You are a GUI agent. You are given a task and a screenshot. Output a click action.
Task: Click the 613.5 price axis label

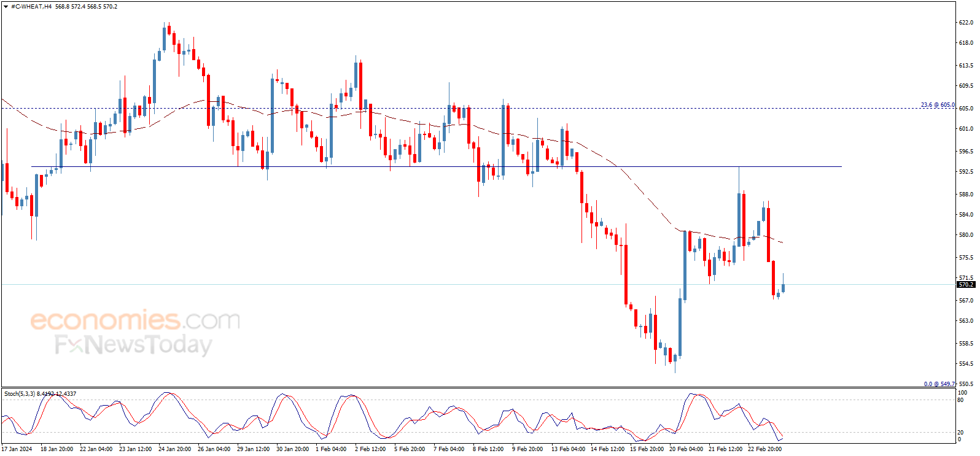coord(966,66)
